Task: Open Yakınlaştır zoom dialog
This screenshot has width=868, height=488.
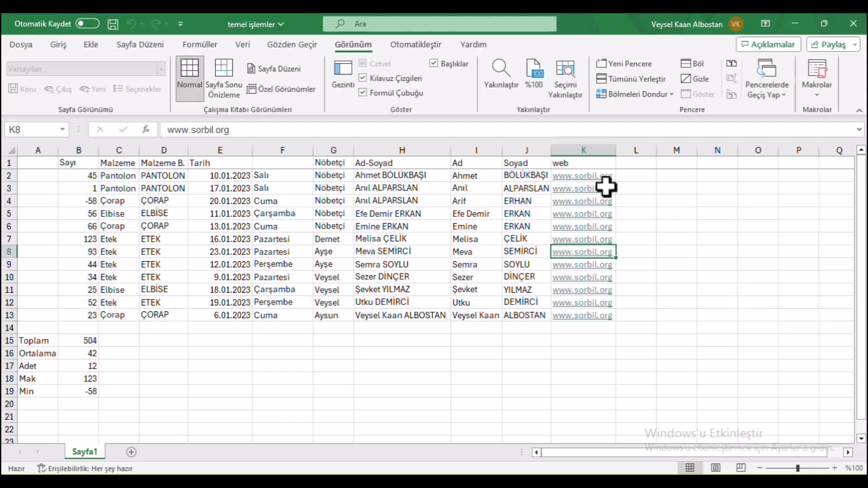Action: (501, 75)
